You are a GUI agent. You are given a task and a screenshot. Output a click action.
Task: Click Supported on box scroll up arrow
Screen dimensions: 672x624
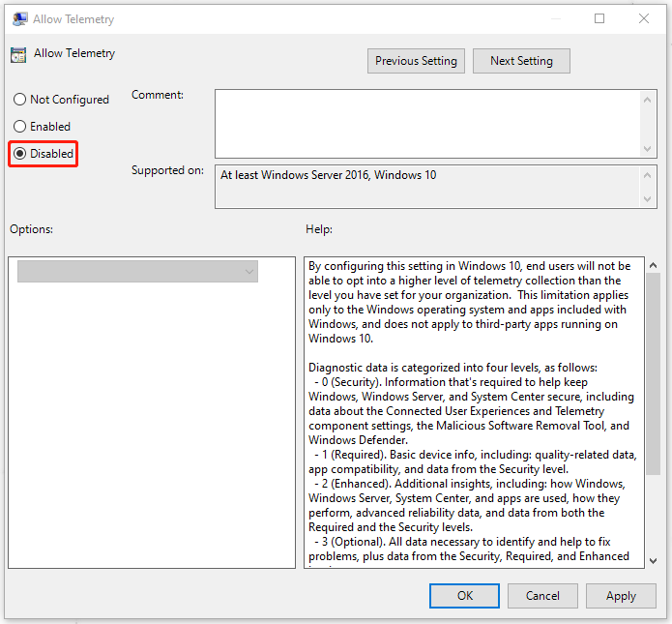point(648,175)
